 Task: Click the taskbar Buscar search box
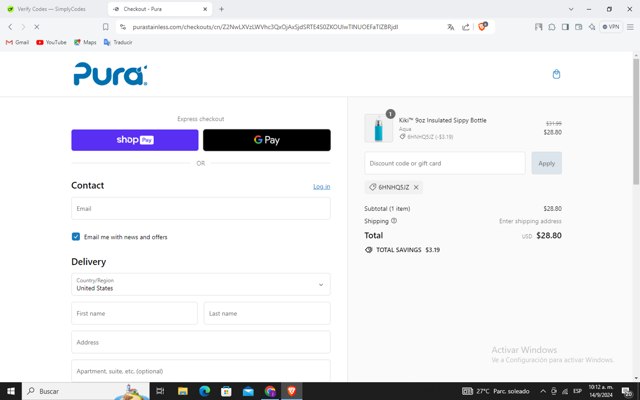(x=86, y=391)
